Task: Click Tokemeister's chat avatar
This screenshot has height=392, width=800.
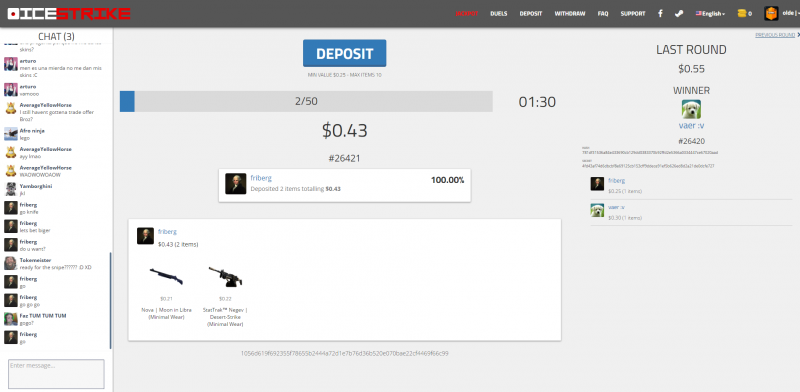Action: tap(11, 263)
